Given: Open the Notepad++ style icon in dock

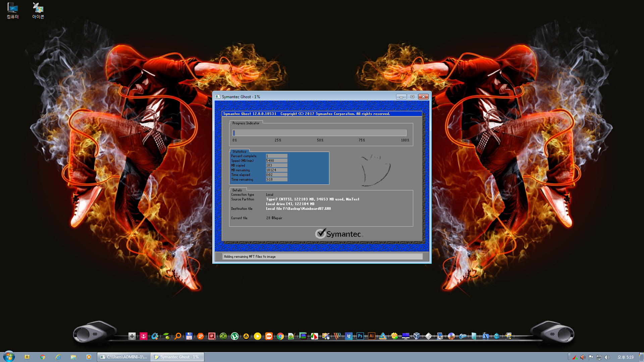Looking at the screenshot, I should 292,336.
